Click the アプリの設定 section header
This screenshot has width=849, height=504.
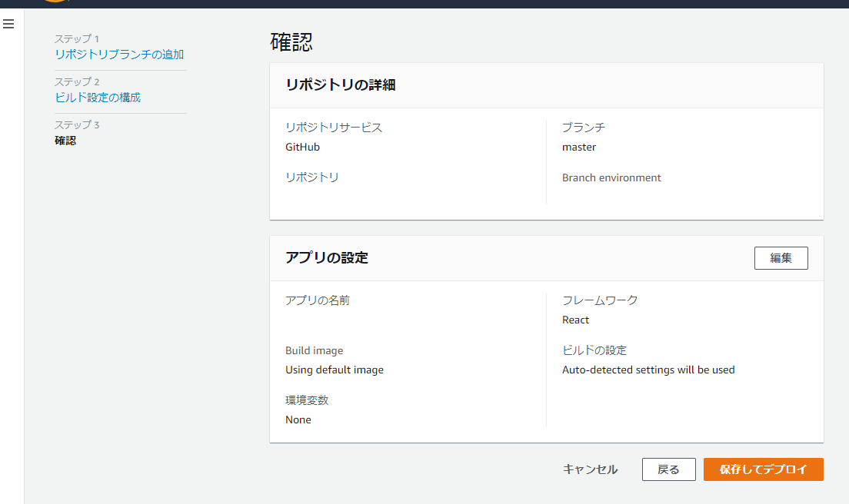pos(327,258)
